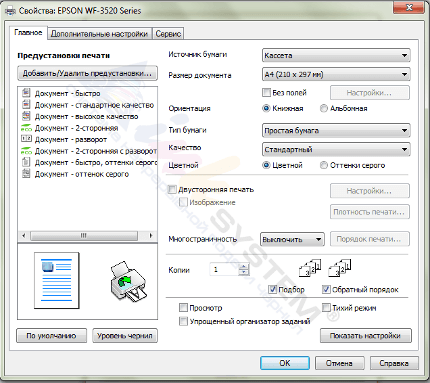The height and width of the screenshot is (383, 430).
Task: Choose the 'Оттенки серого' grayscale option
Action: 323,165
